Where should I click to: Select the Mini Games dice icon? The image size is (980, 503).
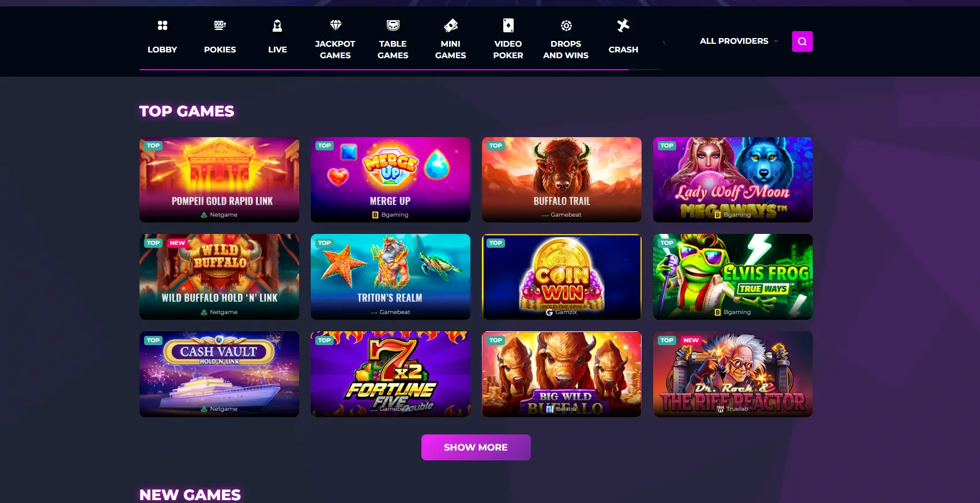[451, 25]
